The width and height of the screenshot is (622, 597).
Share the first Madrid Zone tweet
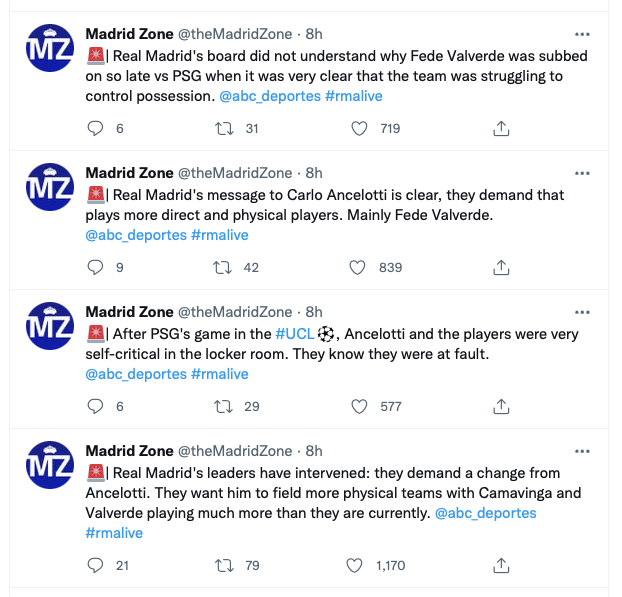pos(501,129)
